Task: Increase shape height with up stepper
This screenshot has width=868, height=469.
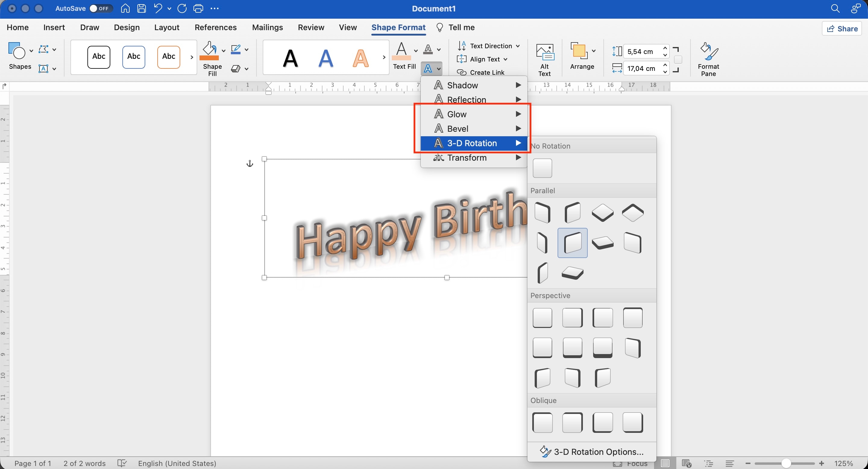Action: pyautogui.click(x=665, y=48)
